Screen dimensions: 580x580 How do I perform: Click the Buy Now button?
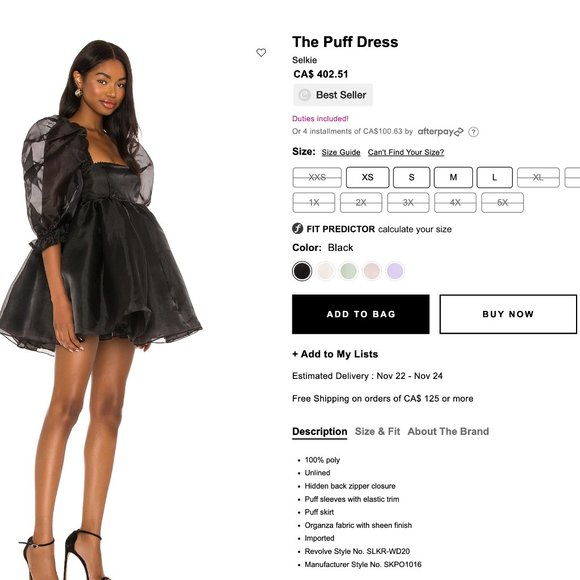point(508,314)
